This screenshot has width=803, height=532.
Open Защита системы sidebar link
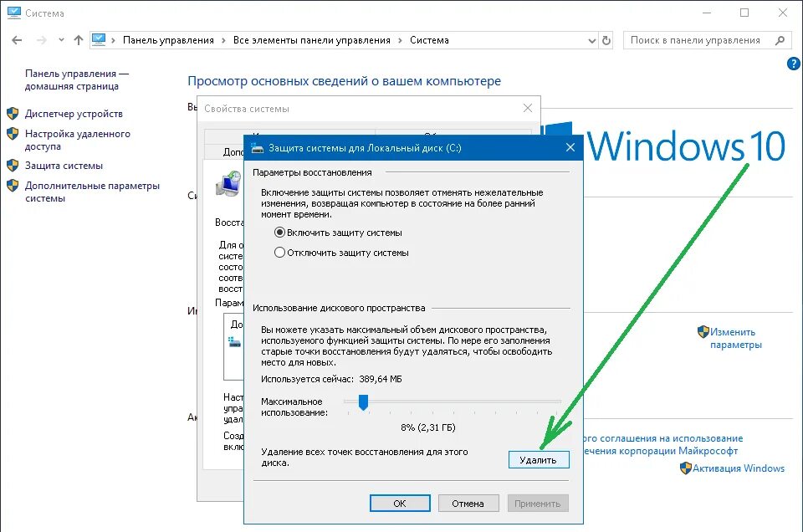64,166
